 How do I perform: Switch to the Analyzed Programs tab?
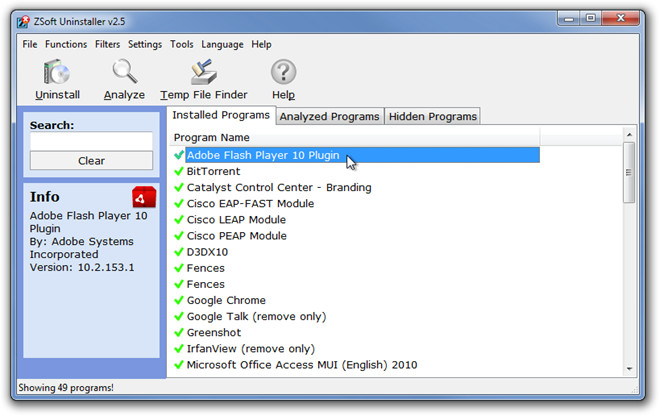(330, 117)
